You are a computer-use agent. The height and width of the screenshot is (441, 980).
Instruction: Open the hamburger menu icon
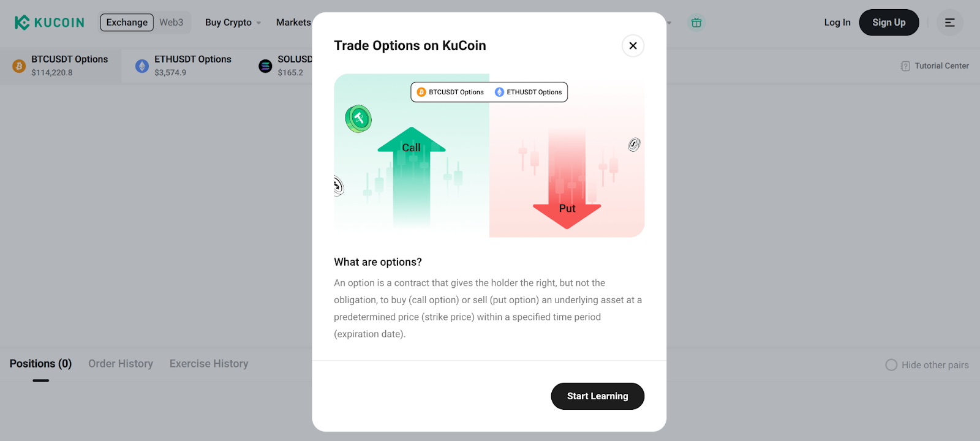point(949,22)
